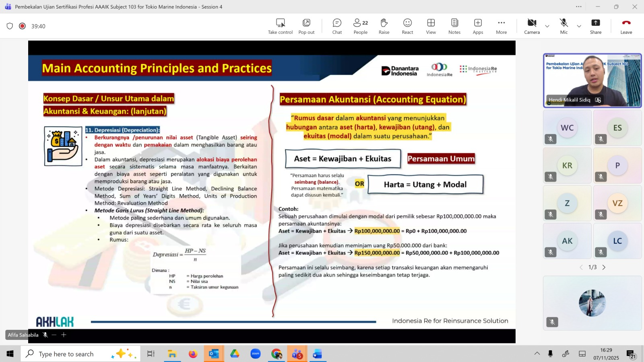The width and height of the screenshot is (644, 362).
Task: Open Outlook from the taskbar
Action: click(x=214, y=354)
